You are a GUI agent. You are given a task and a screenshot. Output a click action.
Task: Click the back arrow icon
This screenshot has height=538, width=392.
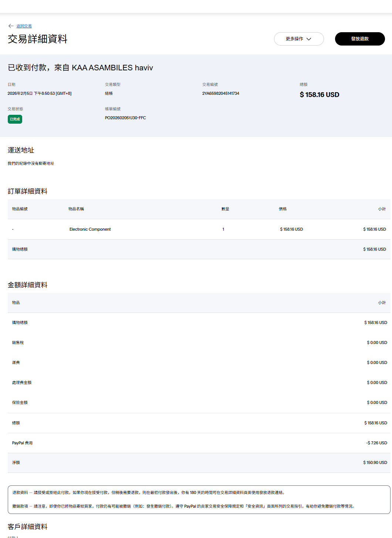(11, 26)
